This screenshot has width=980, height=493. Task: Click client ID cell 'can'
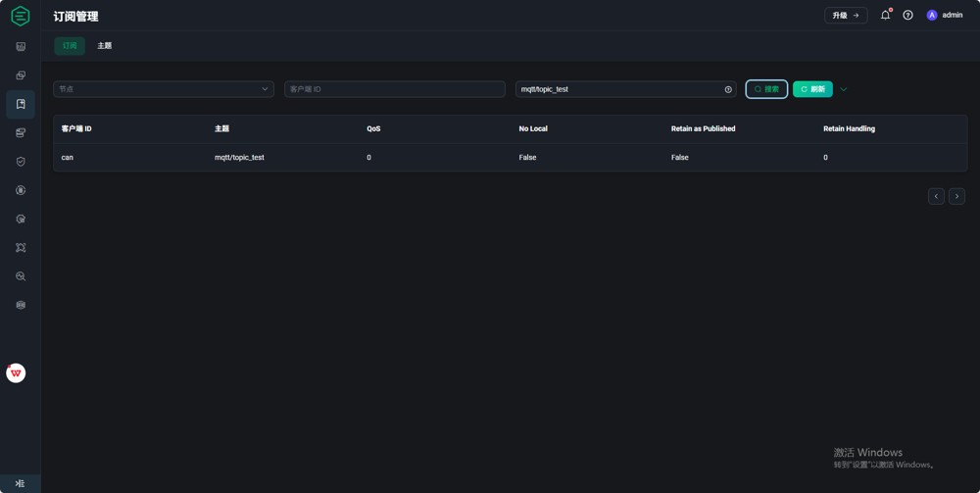point(68,158)
